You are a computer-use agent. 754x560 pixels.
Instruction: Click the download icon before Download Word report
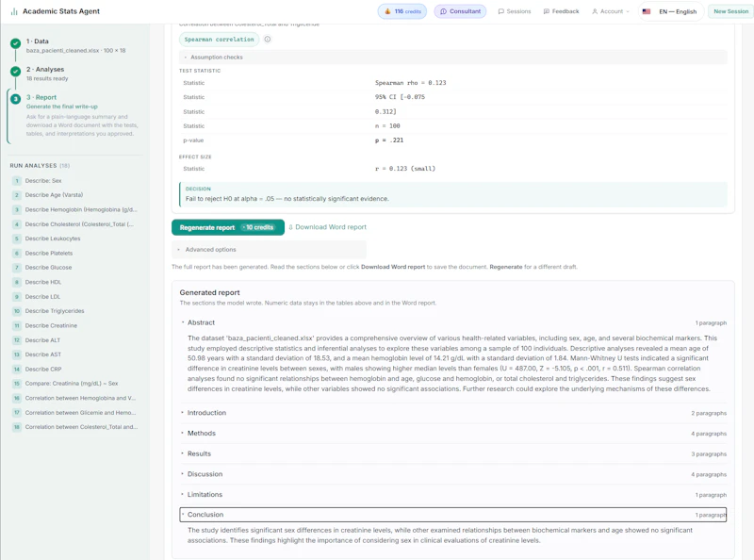tap(290, 227)
